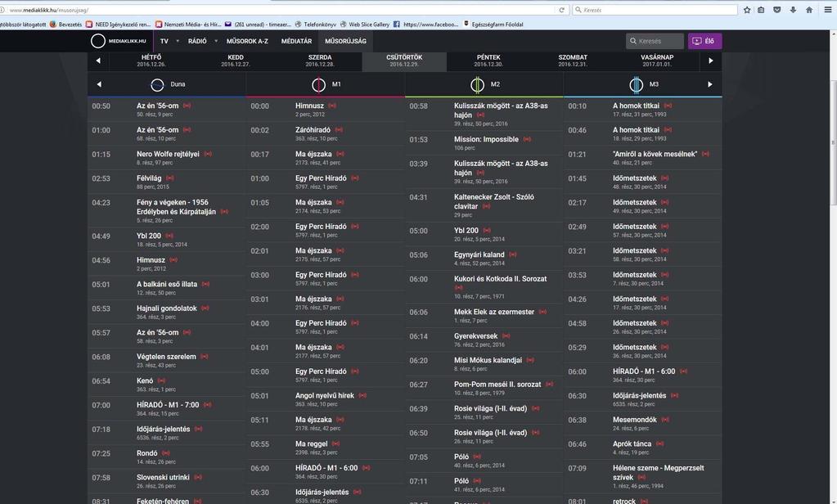Show previous channels with left arrow
837x504 pixels.
pos(99,84)
